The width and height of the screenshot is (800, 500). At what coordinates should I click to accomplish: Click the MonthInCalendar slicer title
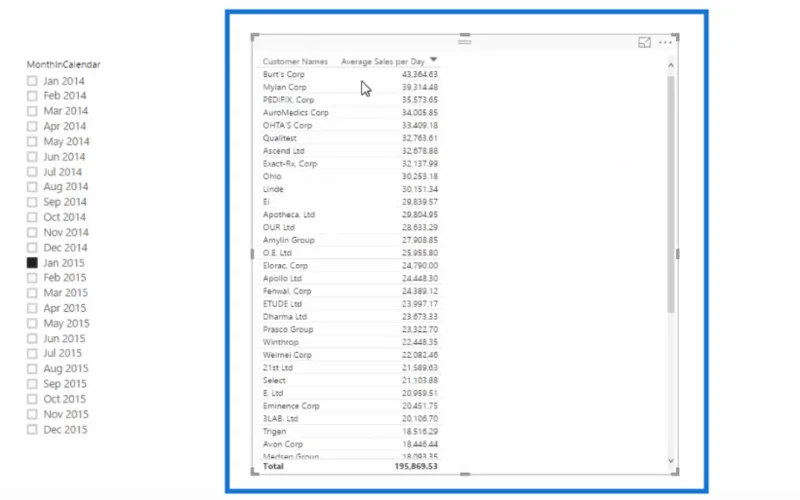tap(63, 64)
